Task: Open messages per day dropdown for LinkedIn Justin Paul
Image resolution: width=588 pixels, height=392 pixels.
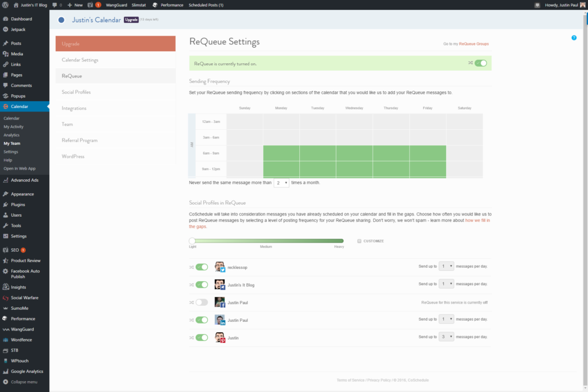Action: click(446, 319)
